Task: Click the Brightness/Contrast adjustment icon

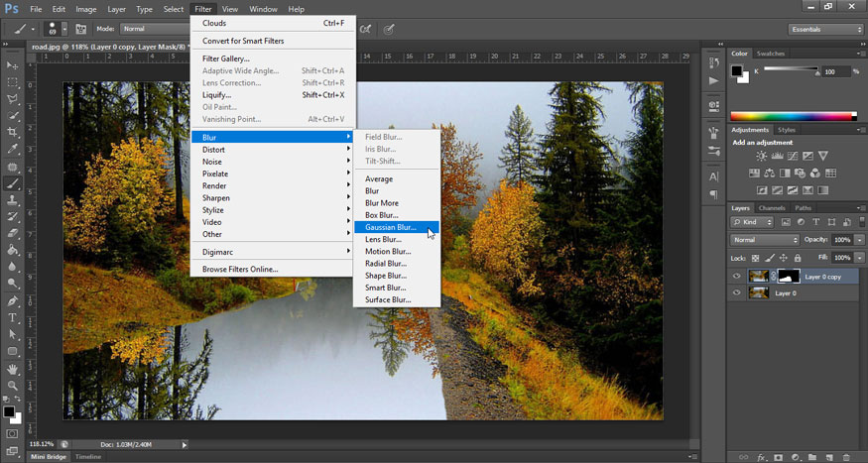Action: (x=759, y=157)
